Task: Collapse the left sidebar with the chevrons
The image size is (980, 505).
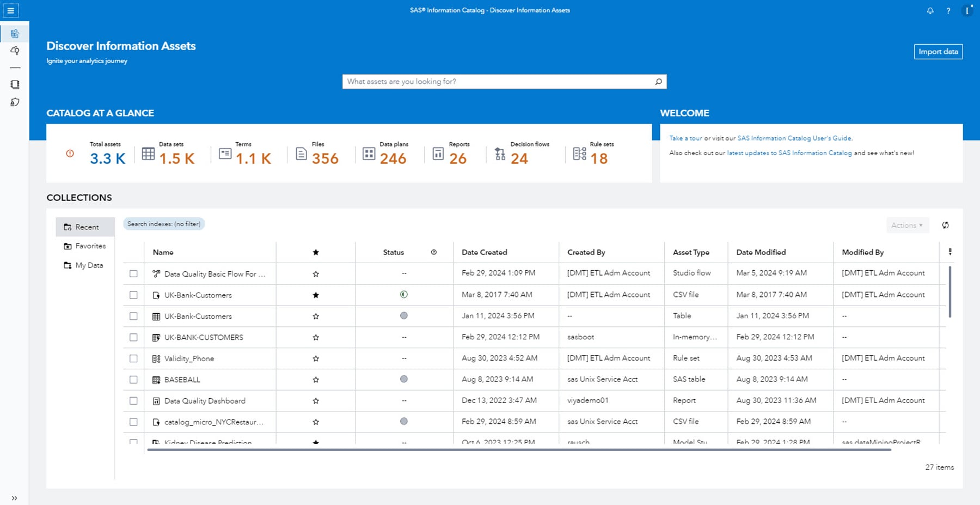Action: 15,497
